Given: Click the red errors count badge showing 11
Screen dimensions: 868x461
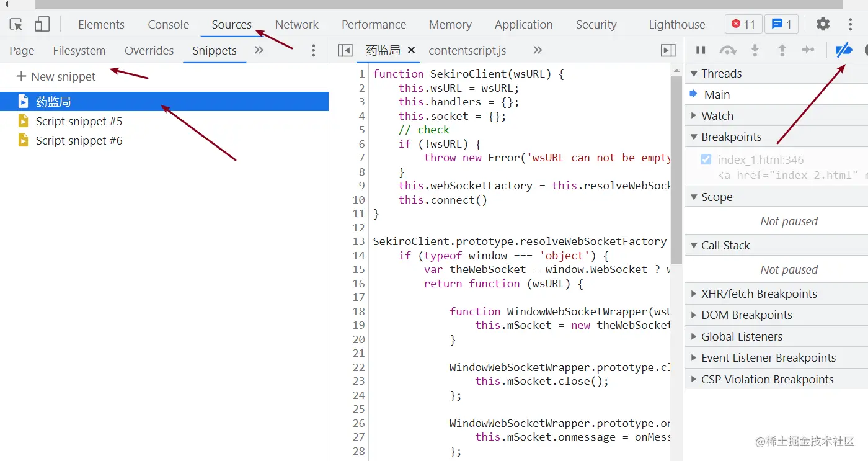Looking at the screenshot, I should click(743, 24).
